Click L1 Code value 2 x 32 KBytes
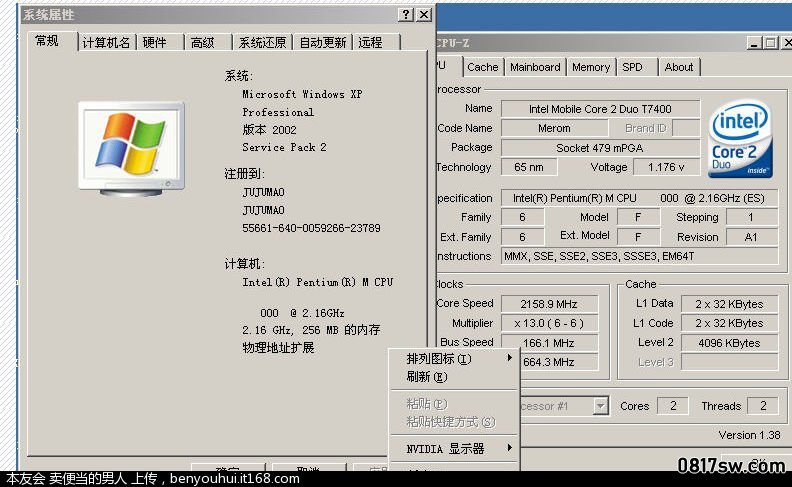Image resolution: width=792 pixels, height=487 pixels. click(729, 323)
